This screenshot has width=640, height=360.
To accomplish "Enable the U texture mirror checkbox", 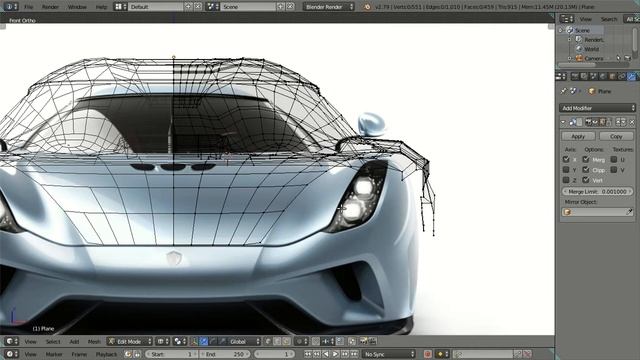I will pos(614,160).
